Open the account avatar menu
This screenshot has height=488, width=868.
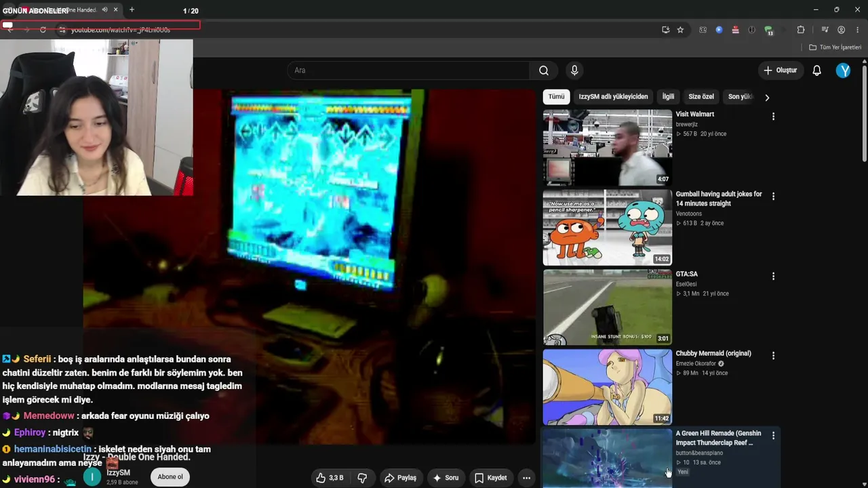(843, 70)
